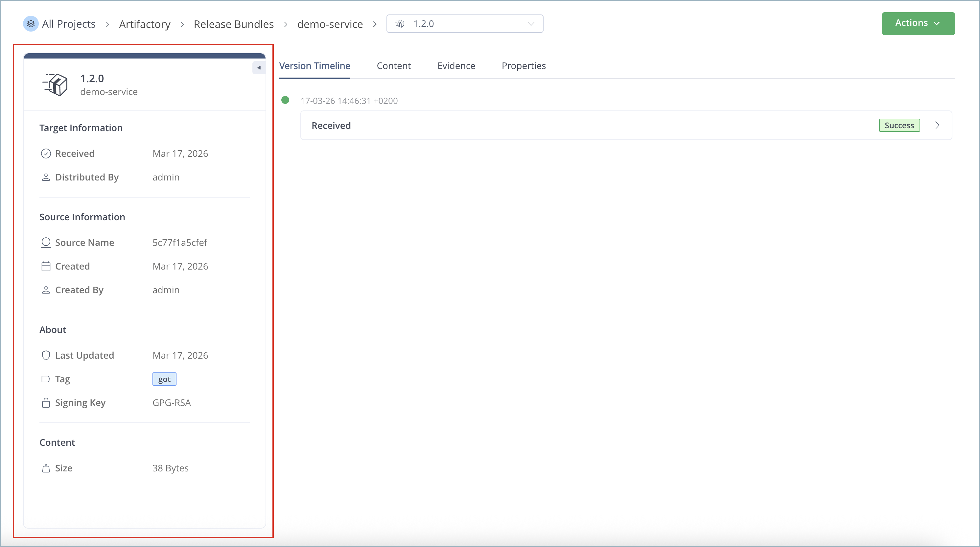
Task: Go to Release Bundles breadcrumb
Action: point(234,24)
